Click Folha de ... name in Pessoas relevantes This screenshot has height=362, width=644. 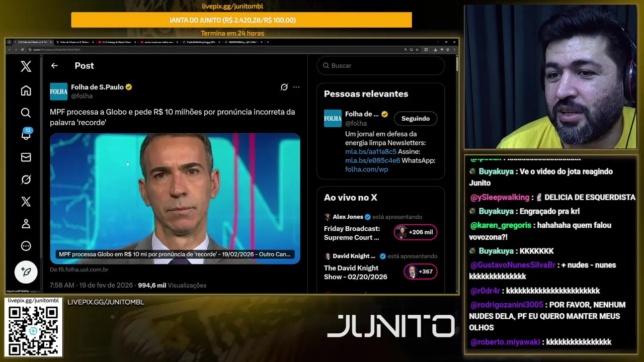pyautogui.click(x=361, y=114)
